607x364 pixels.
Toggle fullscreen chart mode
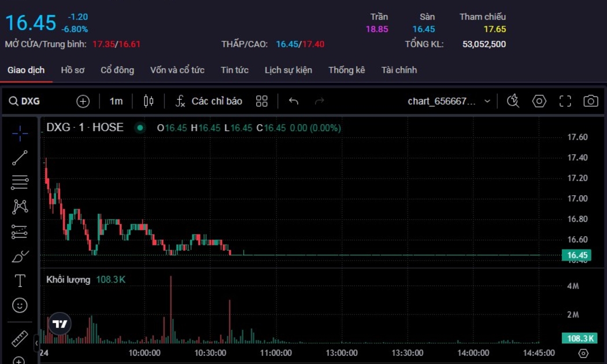click(565, 102)
